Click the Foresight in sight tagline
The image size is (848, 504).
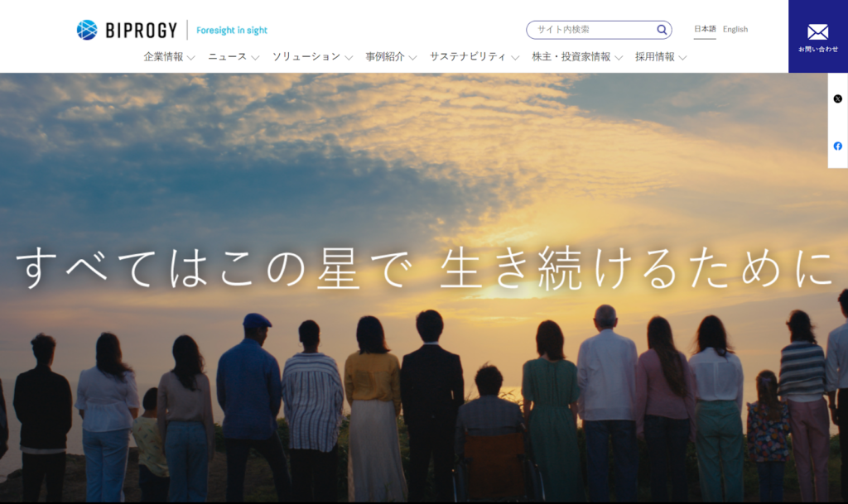click(x=232, y=31)
